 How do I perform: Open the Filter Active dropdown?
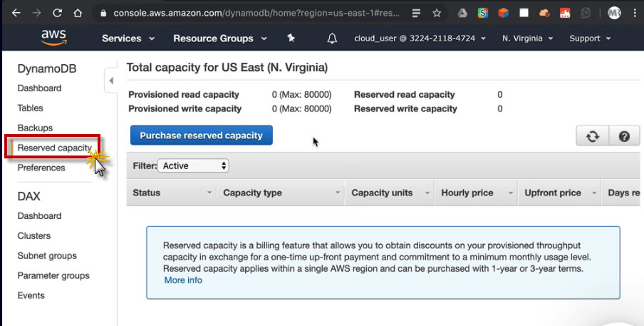tap(193, 165)
